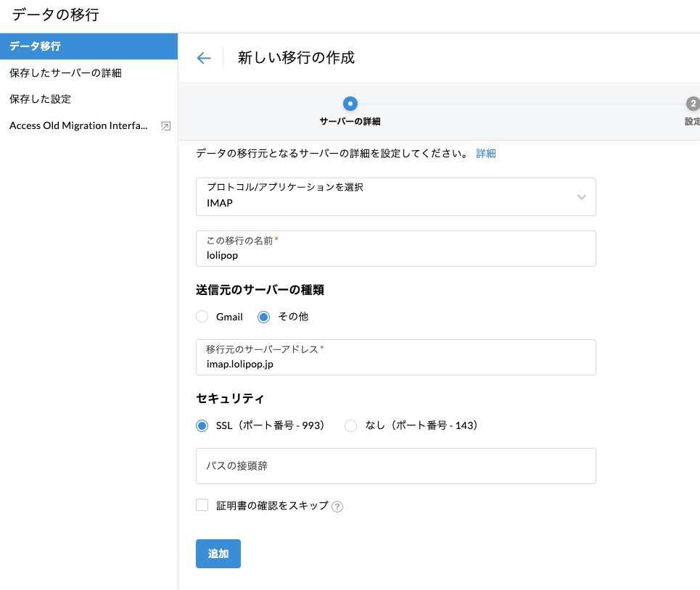Click the help question mark beside 証明書の確認をスキップ
The height and width of the screenshot is (590, 700).
337,507
